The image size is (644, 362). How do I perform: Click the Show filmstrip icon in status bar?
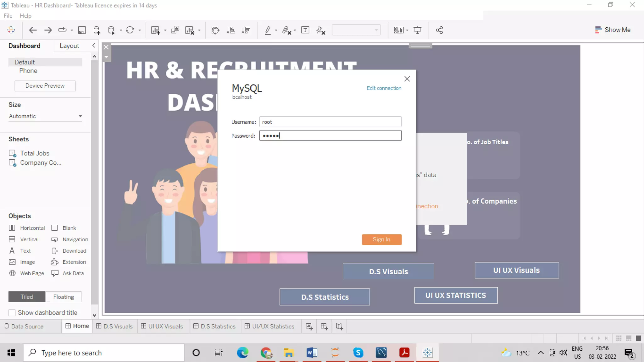click(629, 338)
